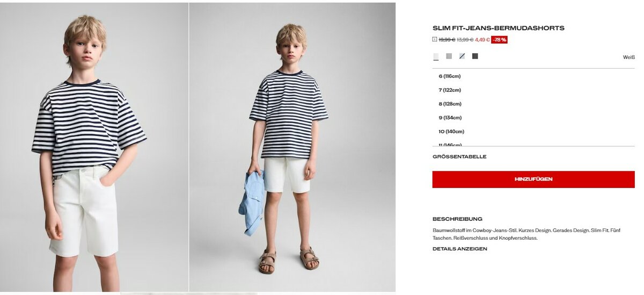
Task: Click the Slim Fit-Jeans-Bermudashorts title
Action: tap(499, 28)
